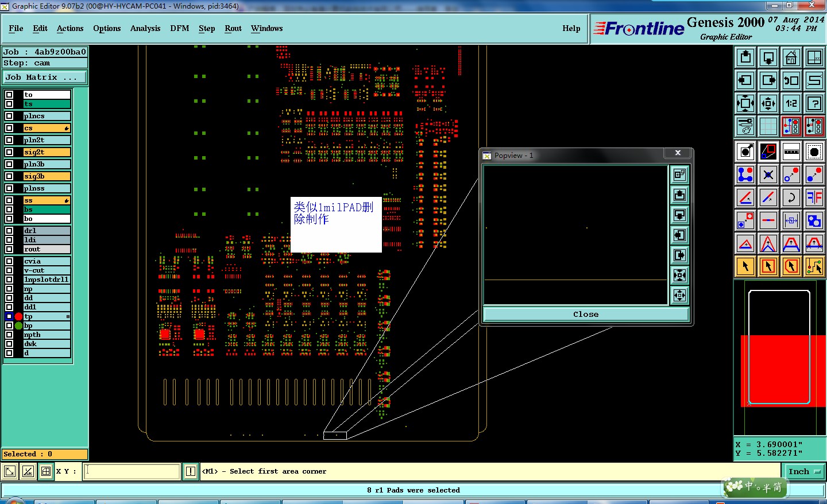Click the 1:2 zoom ratio icon

pos(791,103)
